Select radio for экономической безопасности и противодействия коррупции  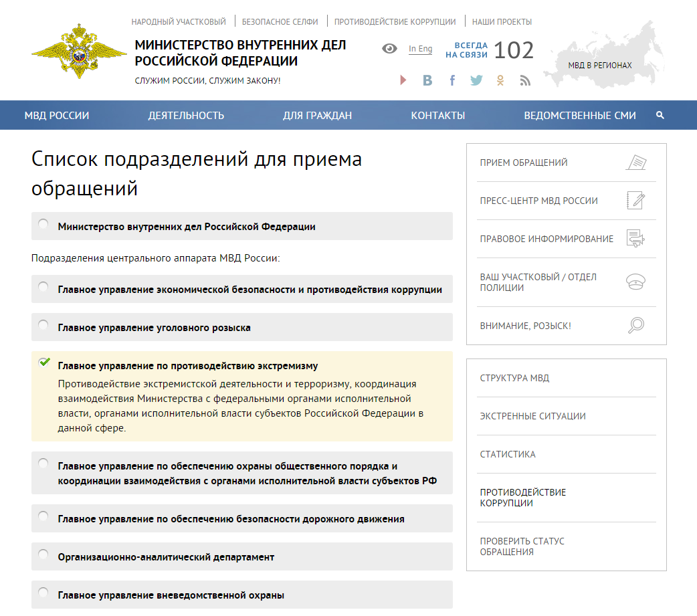tap(43, 287)
